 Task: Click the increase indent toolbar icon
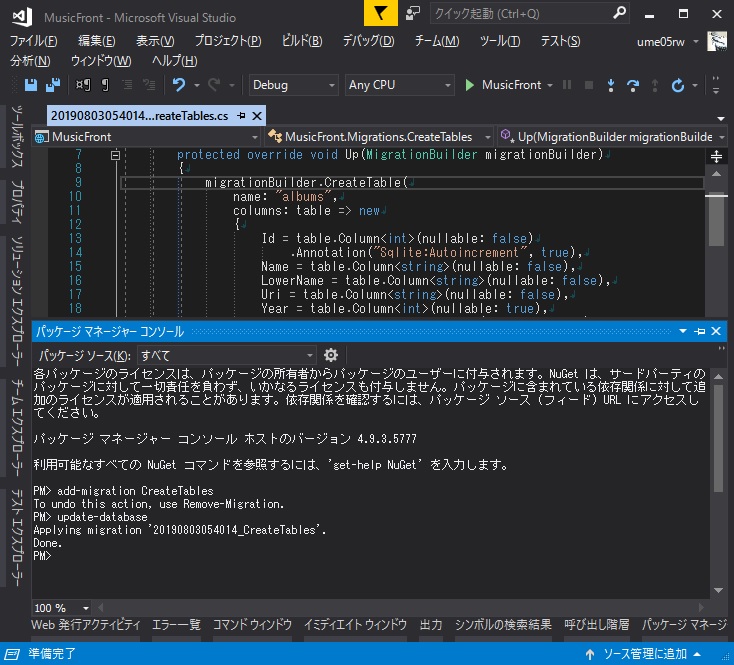coord(149,85)
